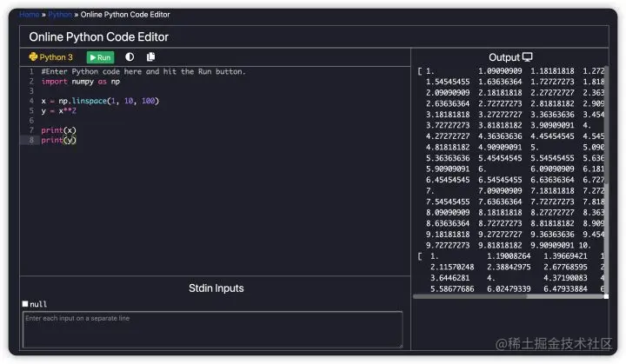Click the 'Stdin Inputs' heading
The height and width of the screenshot is (364, 626).
click(216, 288)
